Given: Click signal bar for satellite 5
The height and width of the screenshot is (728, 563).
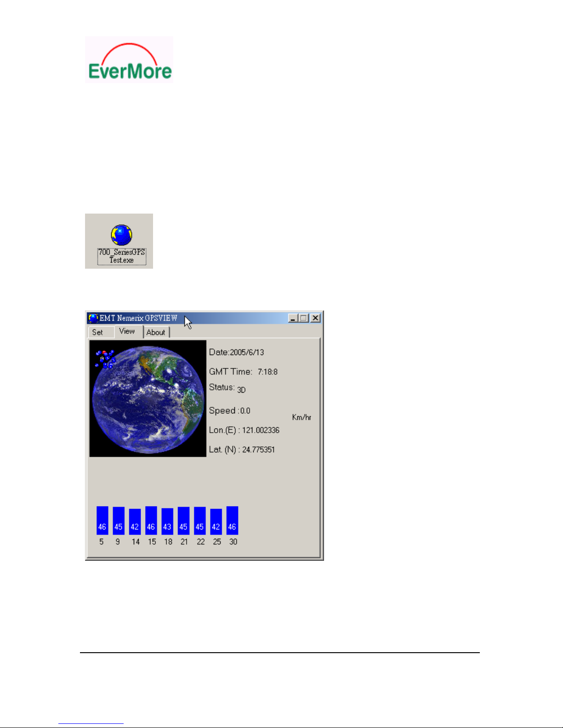Looking at the screenshot, I should click(102, 520).
